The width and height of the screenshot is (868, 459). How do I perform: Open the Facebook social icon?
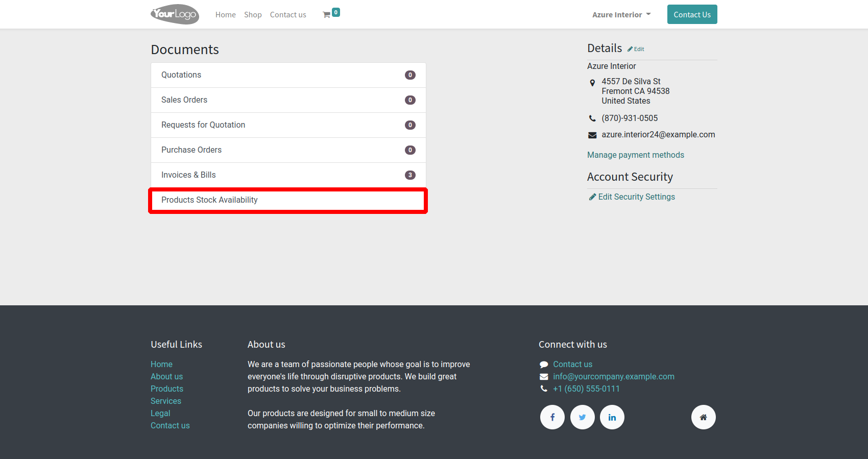click(552, 417)
